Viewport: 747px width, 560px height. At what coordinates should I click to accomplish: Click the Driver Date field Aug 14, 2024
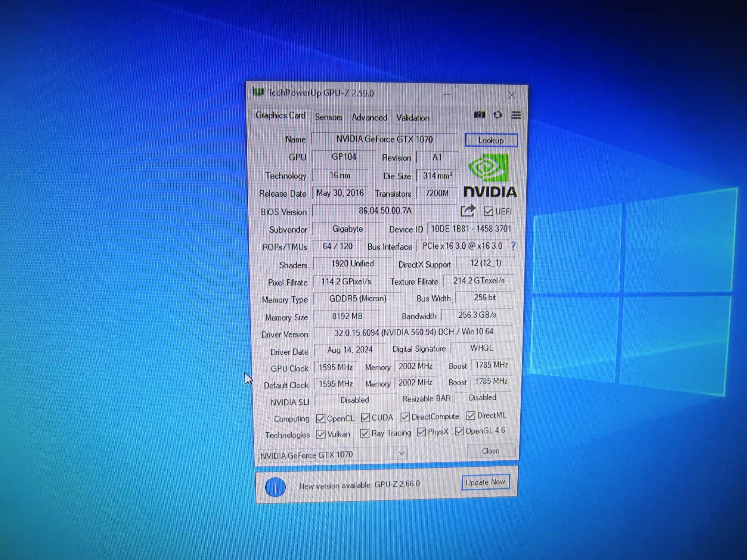click(x=350, y=350)
